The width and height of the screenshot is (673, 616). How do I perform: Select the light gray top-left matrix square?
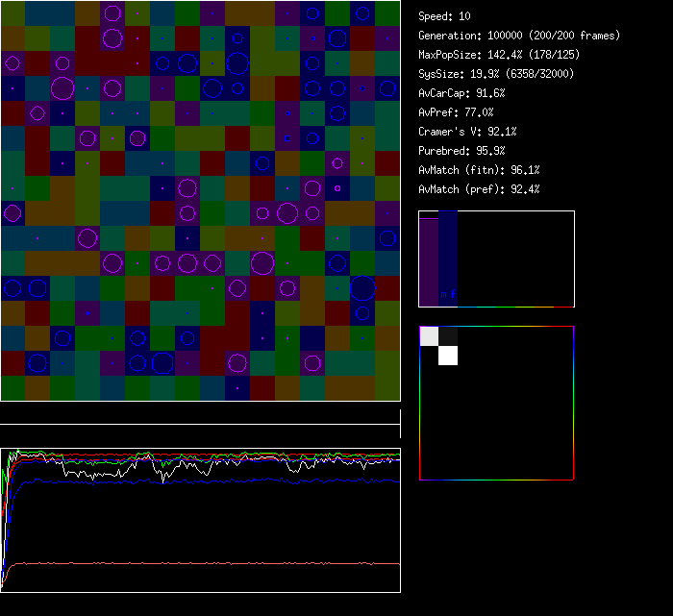tap(430, 336)
